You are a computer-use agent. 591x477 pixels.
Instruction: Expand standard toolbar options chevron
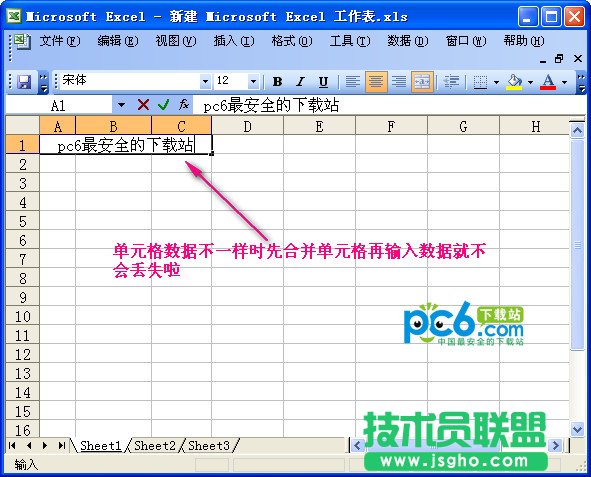44,82
